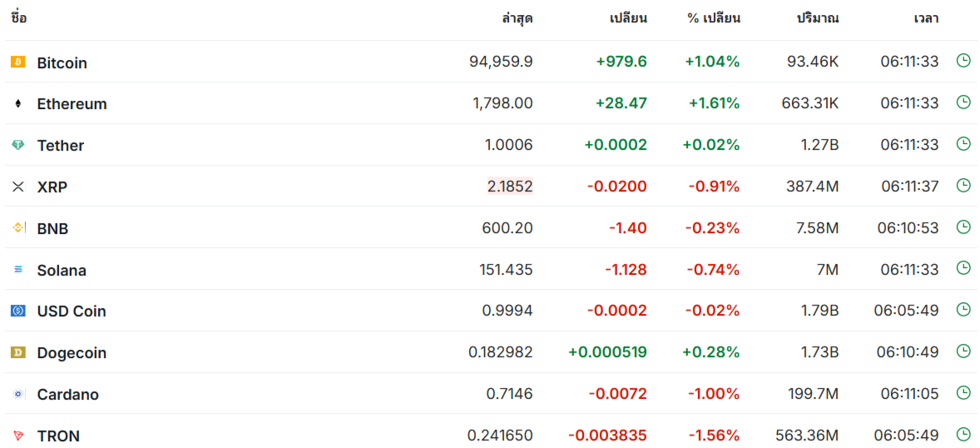Click the clock icon in Cardano row
This screenshot has height=448, width=980.
[963, 393]
